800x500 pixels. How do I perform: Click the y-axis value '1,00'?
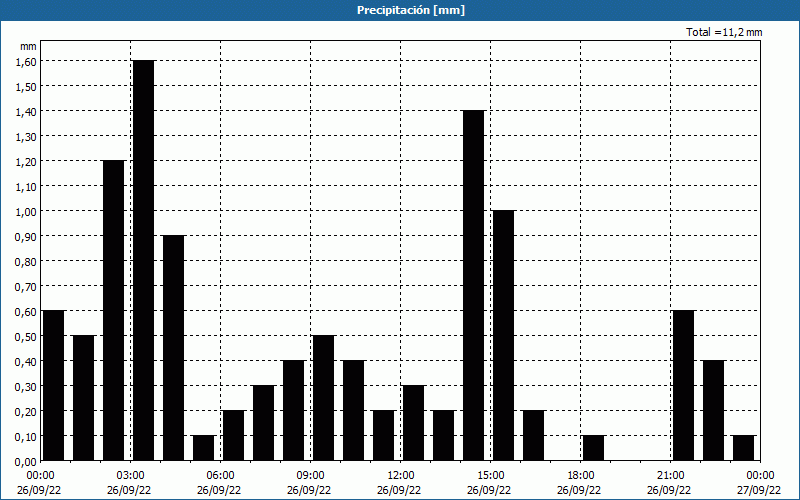26,211
